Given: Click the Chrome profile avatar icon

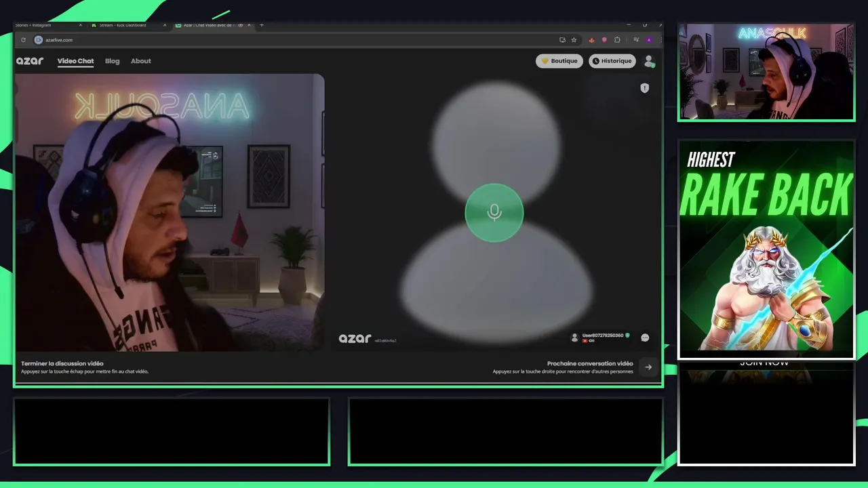Looking at the screenshot, I should [x=649, y=40].
